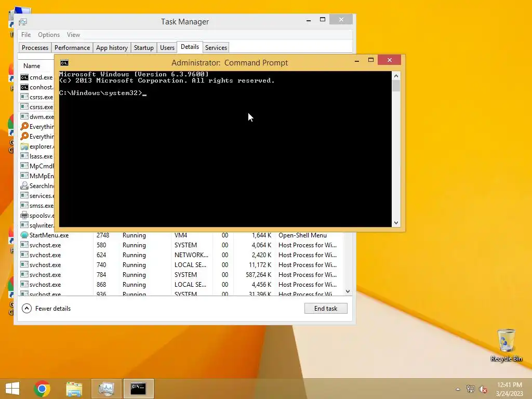Screen dimensions: 532x399
Task: Select Command Prompt taskbar icon
Action: [x=138, y=389]
